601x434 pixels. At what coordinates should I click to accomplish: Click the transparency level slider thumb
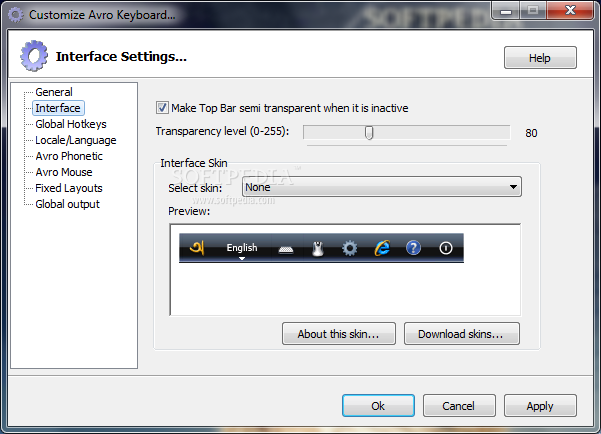[x=369, y=133]
